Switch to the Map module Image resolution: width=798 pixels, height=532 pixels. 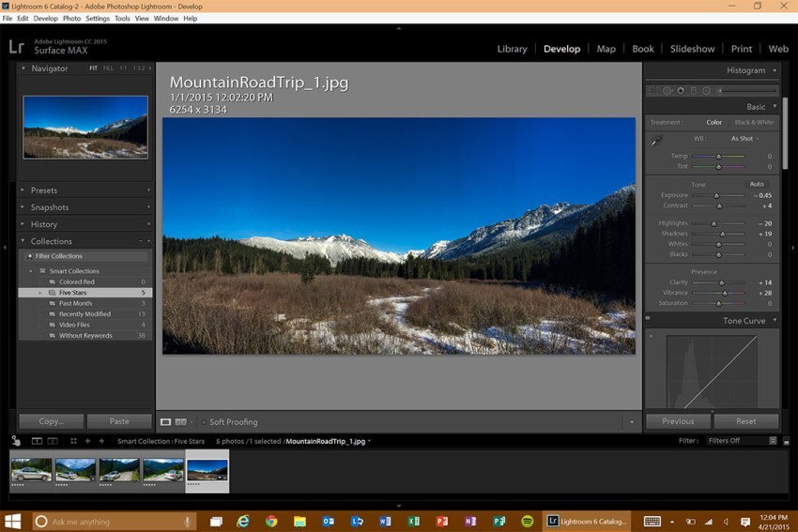[606, 49]
